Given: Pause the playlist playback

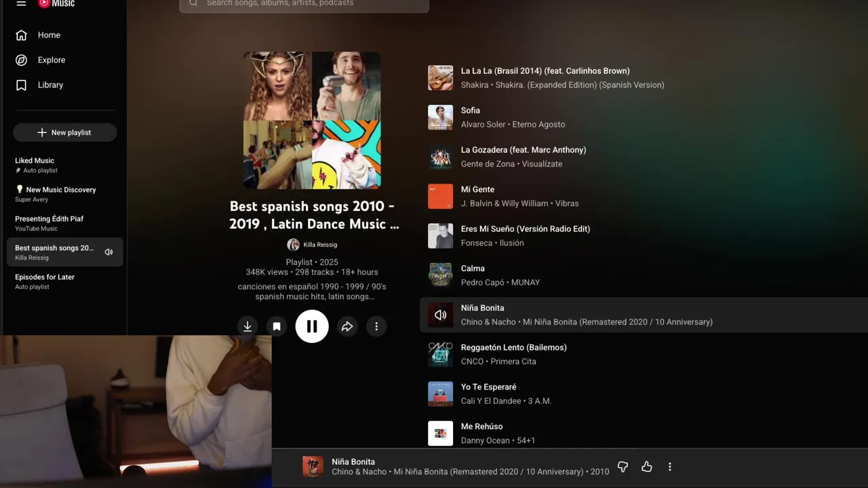Looking at the screenshot, I should pyautogui.click(x=312, y=327).
